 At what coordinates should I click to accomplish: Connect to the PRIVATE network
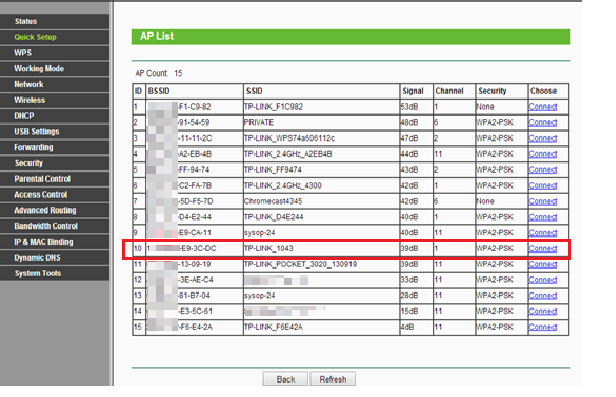[543, 123]
